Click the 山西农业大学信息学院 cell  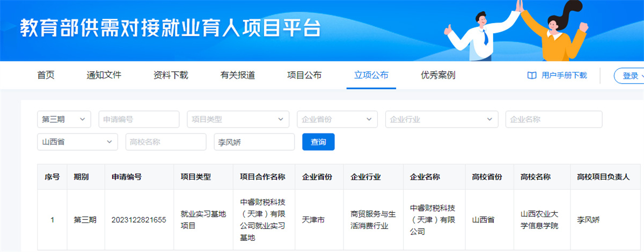[x=541, y=220]
